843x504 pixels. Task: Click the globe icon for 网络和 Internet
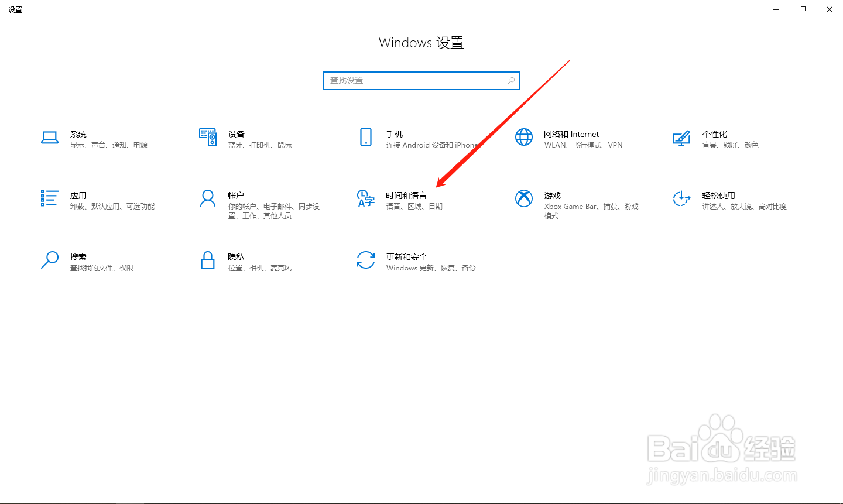524,137
